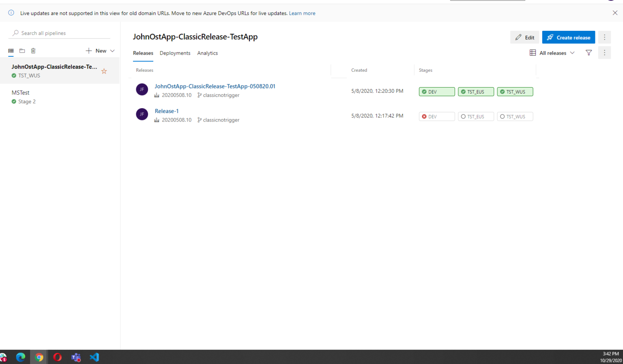The height and width of the screenshot is (364, 623).
Task: Switch to the Deployments tab
Action: pos(175,53)
